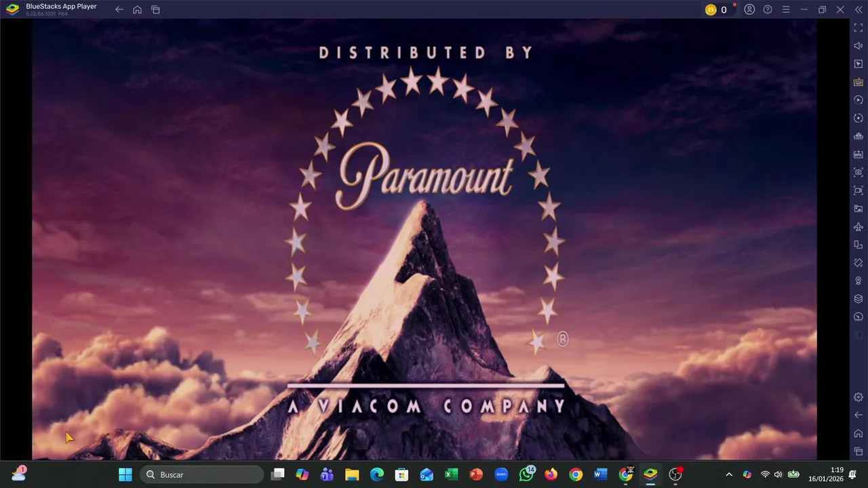Open game controls keyboard icon in sidebar
868x488 pixels.
(858, 82)
